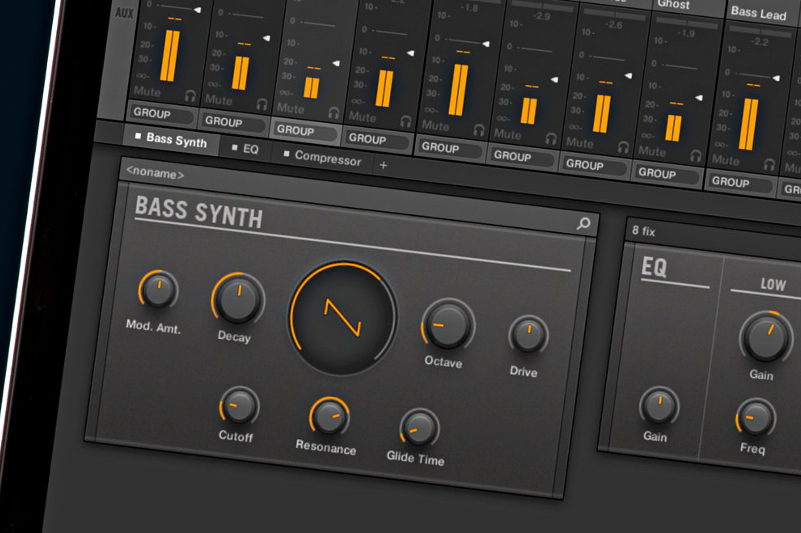This screenshot has width=801, height=533.
Task: Click headphone icon on highlighted third channel
Action: [x=334, y=112]
